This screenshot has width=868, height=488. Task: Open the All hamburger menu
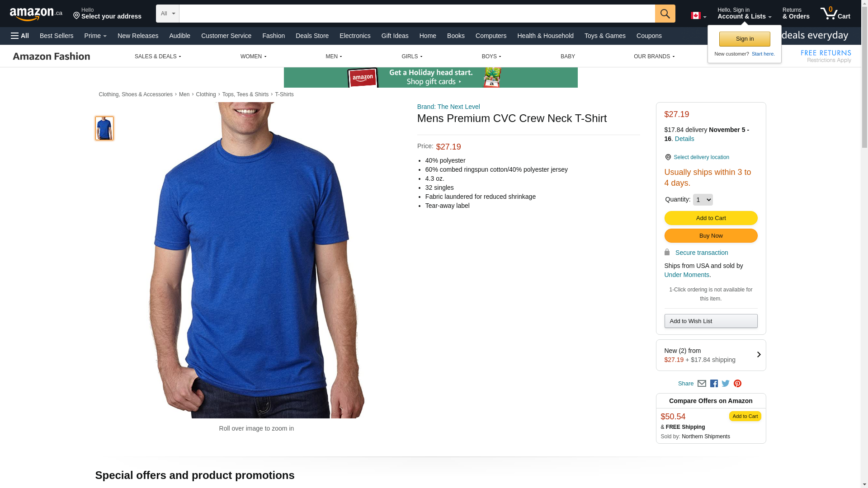coord(20,36)
